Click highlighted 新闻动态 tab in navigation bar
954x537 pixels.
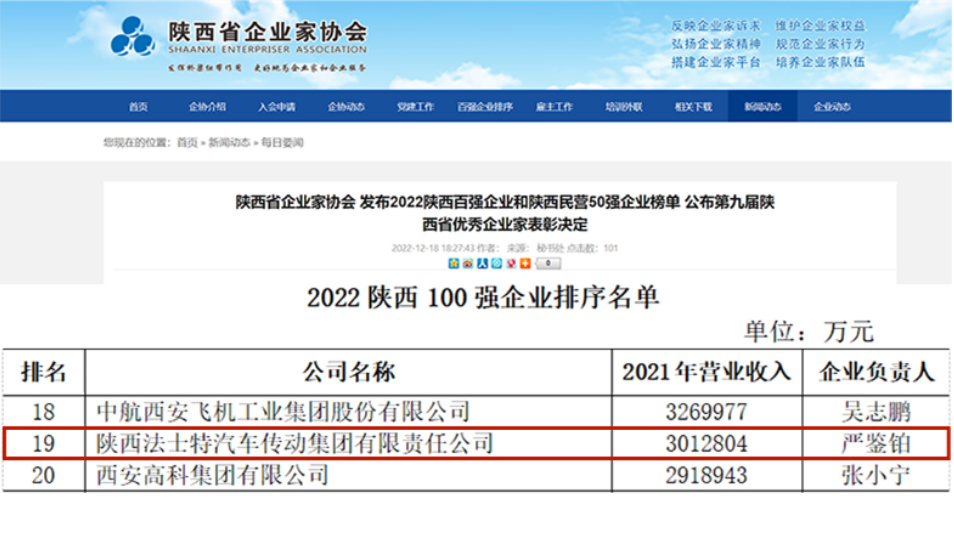pyautogui.click(x=762, y=107)
